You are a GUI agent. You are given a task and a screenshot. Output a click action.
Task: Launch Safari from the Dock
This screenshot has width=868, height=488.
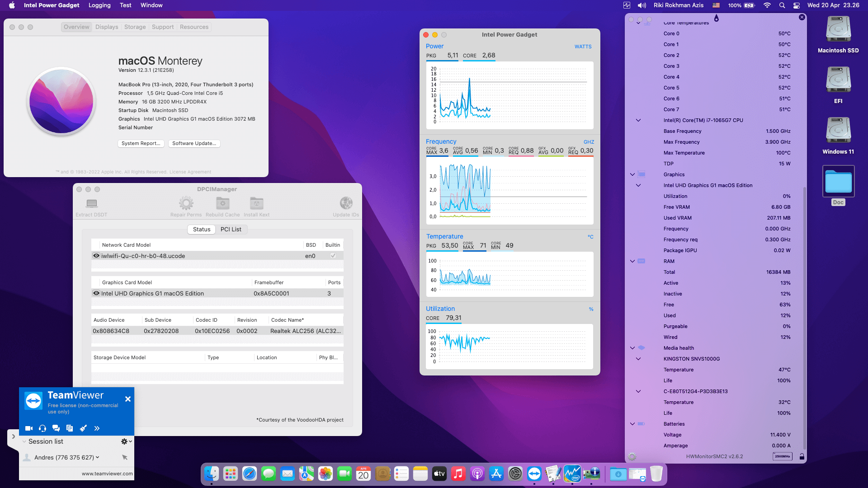250,474
